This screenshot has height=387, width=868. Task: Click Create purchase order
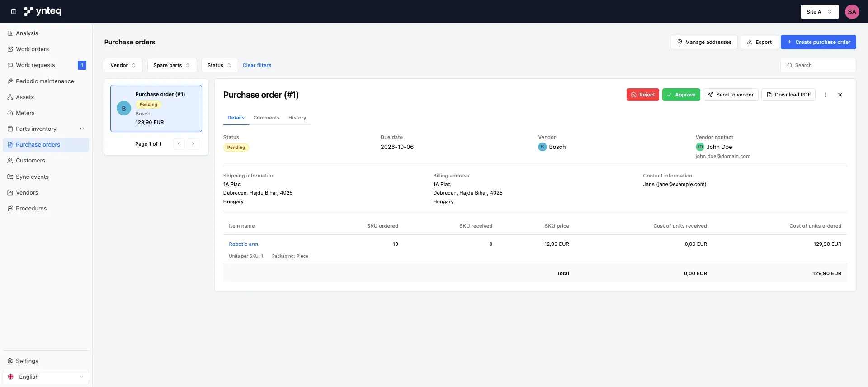click(818, 42)
